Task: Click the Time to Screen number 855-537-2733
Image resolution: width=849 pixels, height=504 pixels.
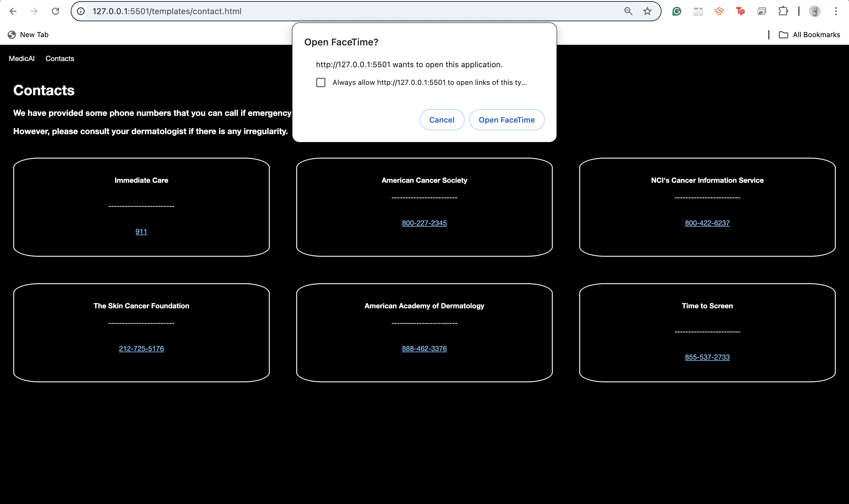Action: (x=707, y=357)
